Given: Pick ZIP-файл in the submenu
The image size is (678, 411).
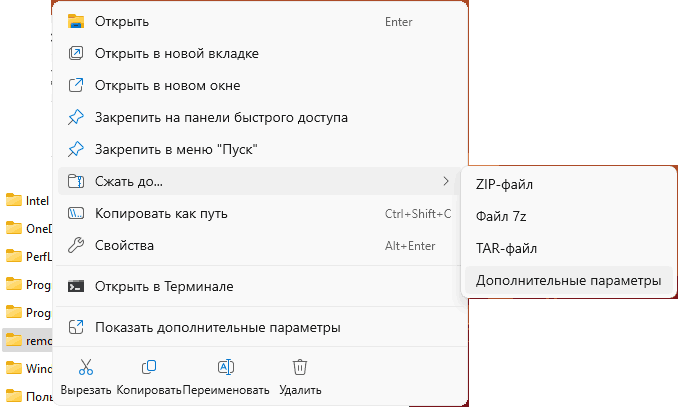Looking at the screenshot, I should (x=569, y=185).
